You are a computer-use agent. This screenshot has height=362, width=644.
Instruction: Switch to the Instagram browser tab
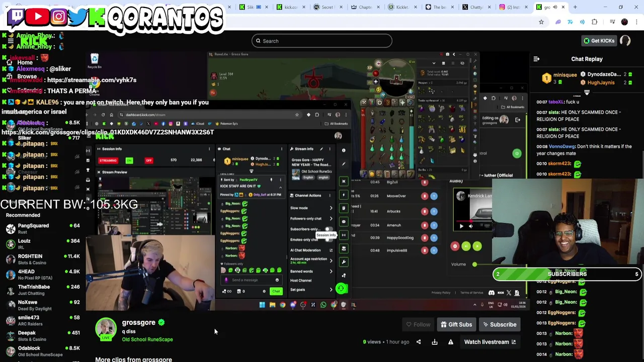(512, 7)
